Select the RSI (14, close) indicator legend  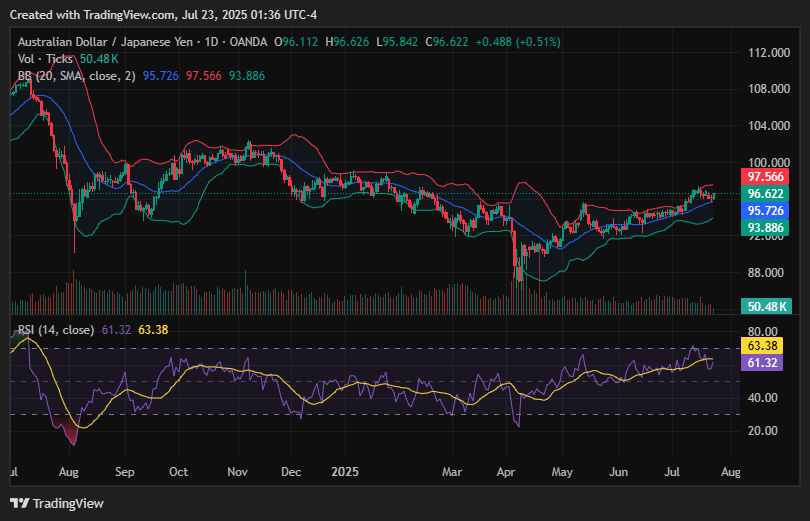click(x=56, y=330)
